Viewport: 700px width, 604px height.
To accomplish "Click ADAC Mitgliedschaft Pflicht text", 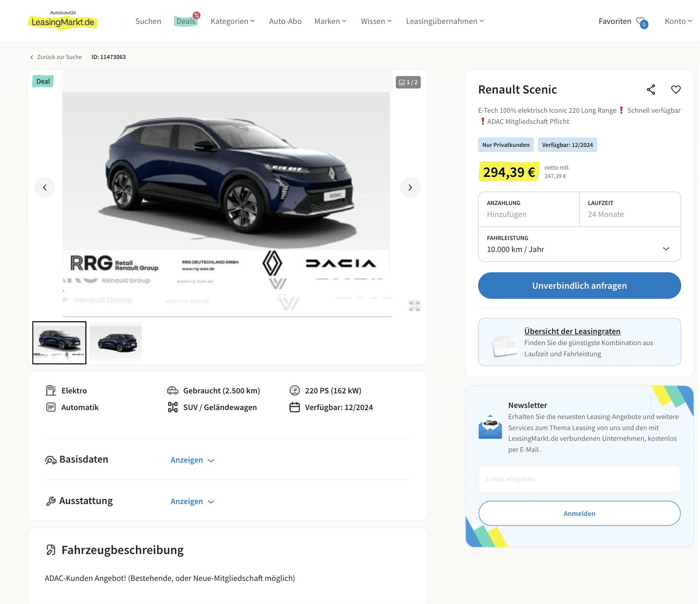I will pyautogui.click(x=528, y=122).
